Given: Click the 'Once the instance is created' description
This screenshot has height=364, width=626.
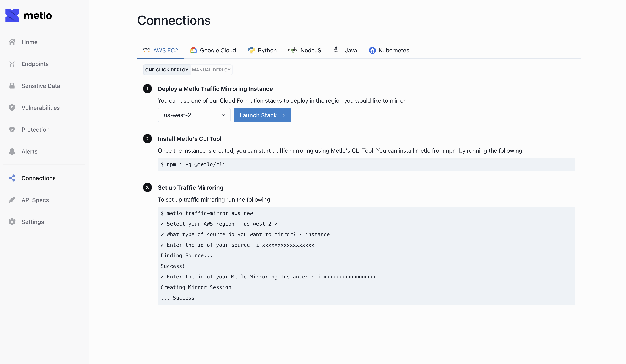Looking at the screenshot, I should click(x=341, y=150).
